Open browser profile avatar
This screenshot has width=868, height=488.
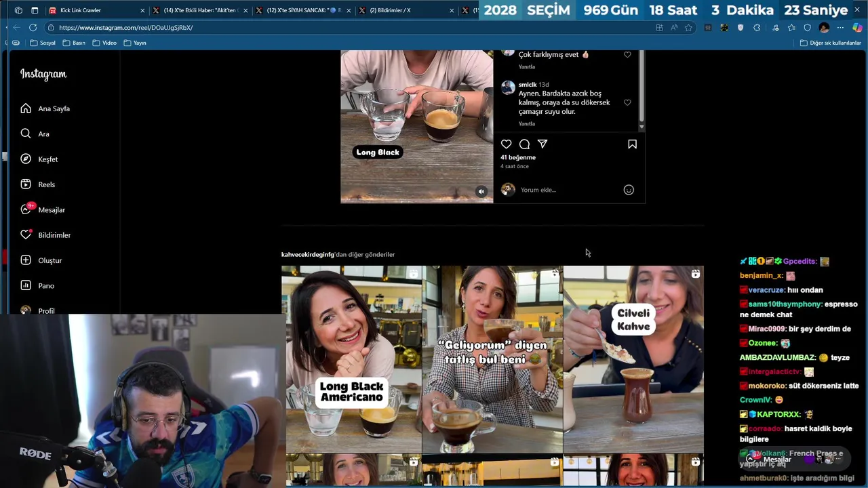[824, 28]
